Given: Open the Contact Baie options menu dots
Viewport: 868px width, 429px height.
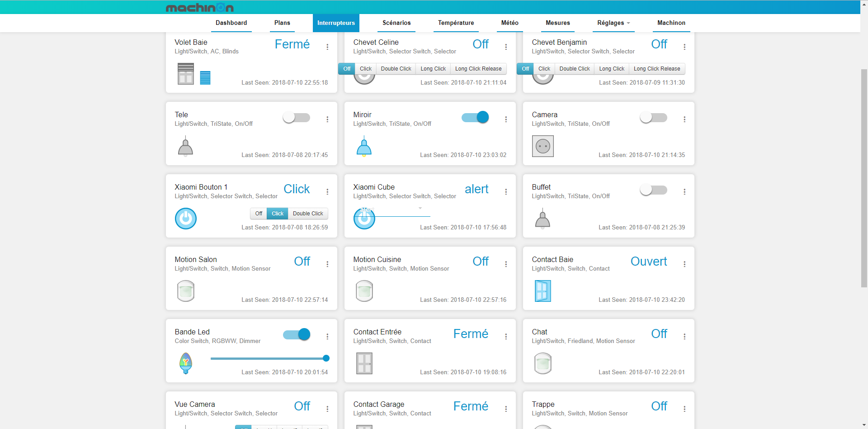Looking at the screenshot, I should click(x=684, y=264).
